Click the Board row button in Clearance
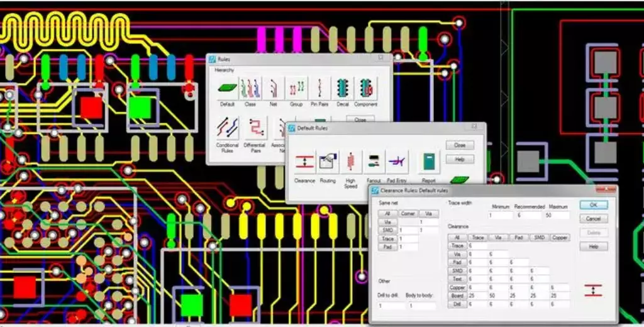Screen dimensions: 644x327 [457, 296]
